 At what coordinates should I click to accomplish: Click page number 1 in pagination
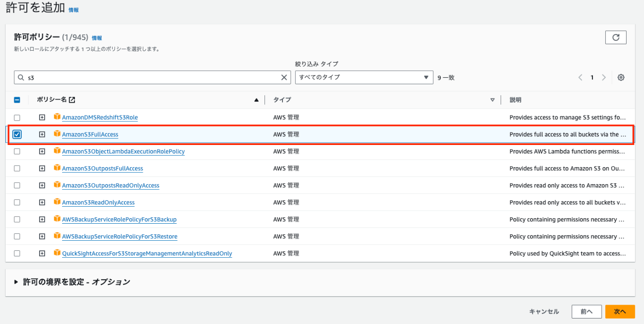pyautogui.click(x=592, y=77)
